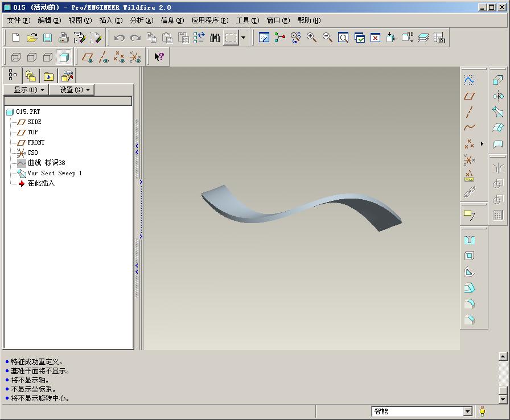Image resolution: width=510 pixels, height=420 pixels.
Task: Toggle datum planes display
Action: point(88,57)
